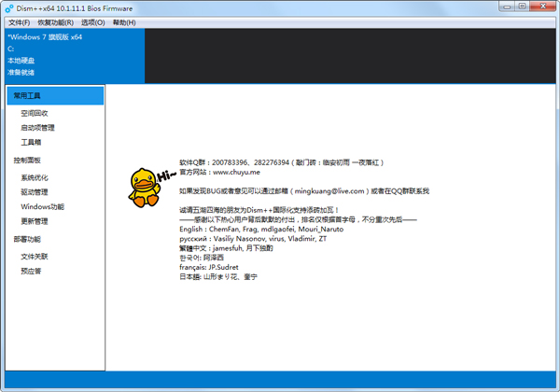Select the Windows 7 旗舰版 x64 image tile
Image resolution: width=560 pixels, height=392 pixels.
[x=75, y=56]
